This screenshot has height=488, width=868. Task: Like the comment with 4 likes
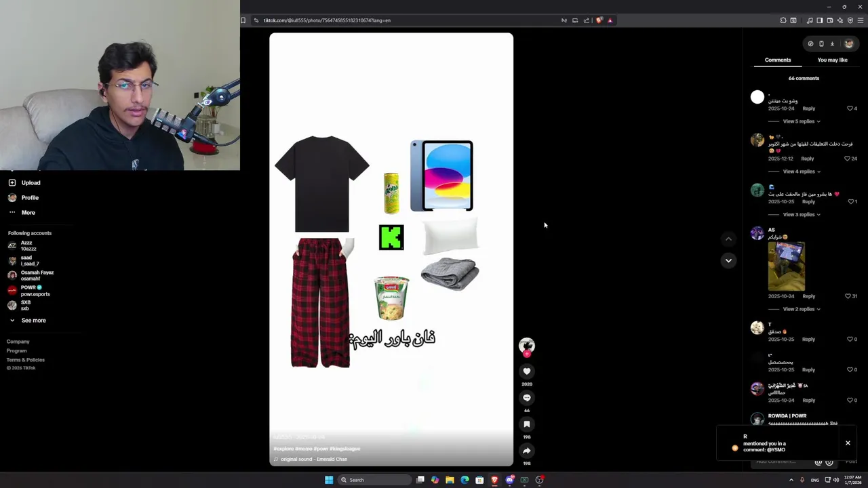click(850, 108)
